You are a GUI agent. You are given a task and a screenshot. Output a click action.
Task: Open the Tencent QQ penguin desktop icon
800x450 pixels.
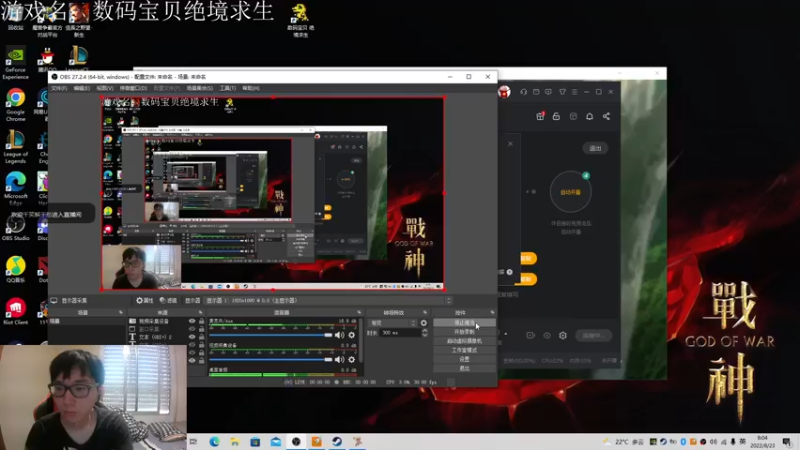coord(47,60)
